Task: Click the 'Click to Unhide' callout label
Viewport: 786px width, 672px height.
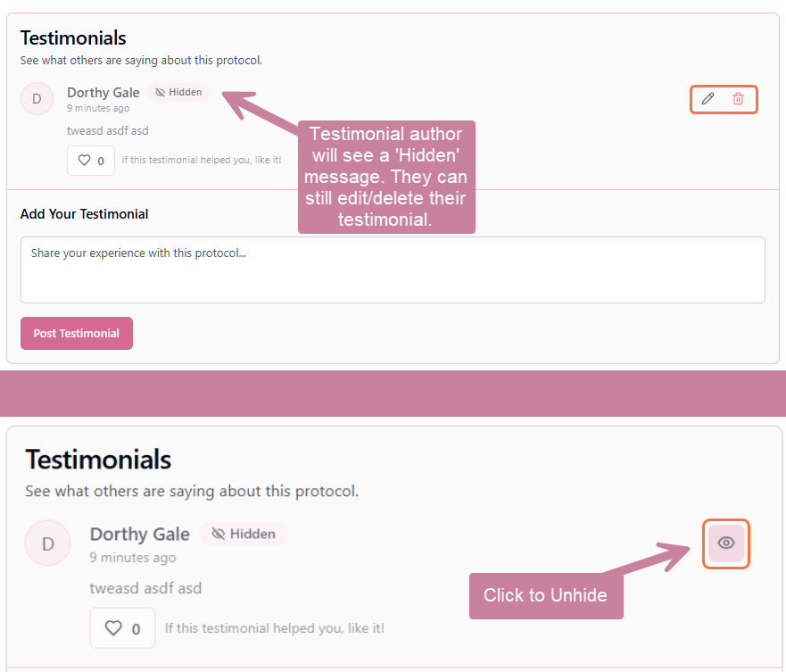Action: point(545,595)
